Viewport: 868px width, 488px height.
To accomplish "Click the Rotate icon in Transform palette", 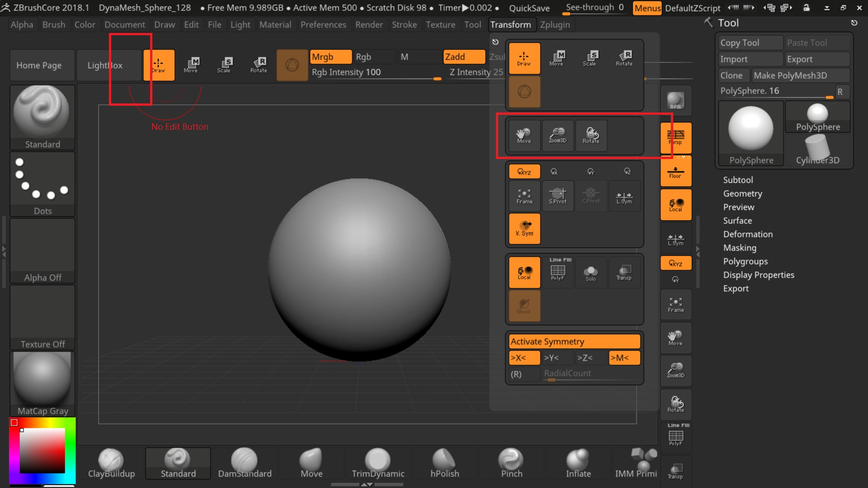I will (x=624, y=58).
